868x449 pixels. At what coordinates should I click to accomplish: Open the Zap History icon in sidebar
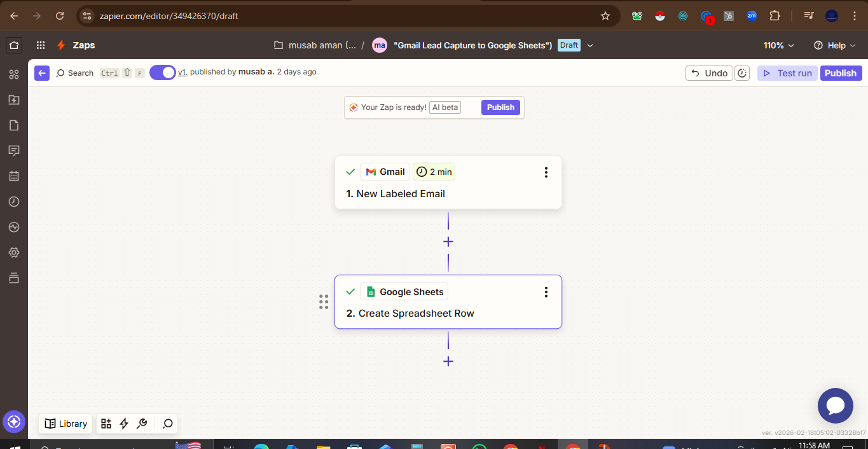14,202
